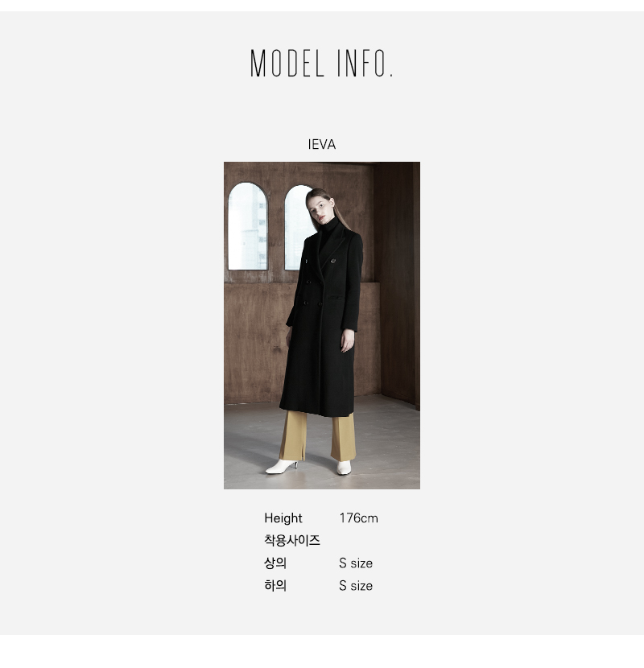Click the Height label
Viewport: 644px width, 668px height.
click(x=283, y=518)
